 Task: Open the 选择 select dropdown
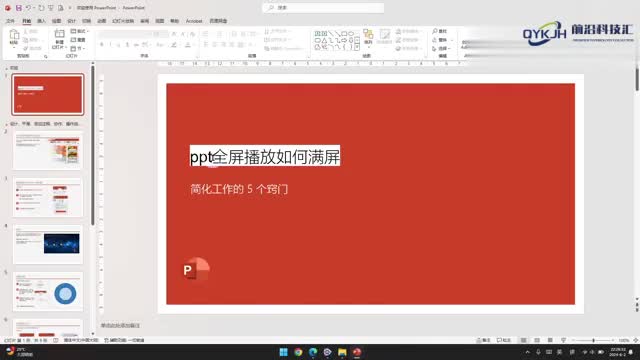point(442,49)
